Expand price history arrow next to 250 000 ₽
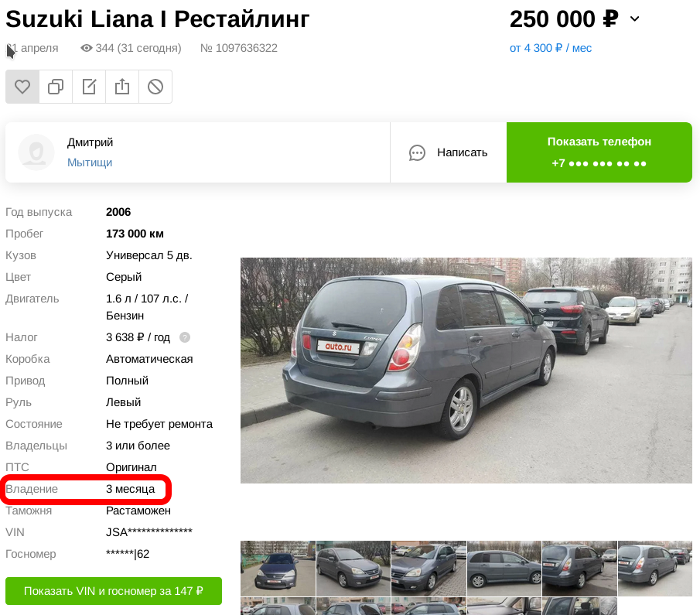 point(634,19)
